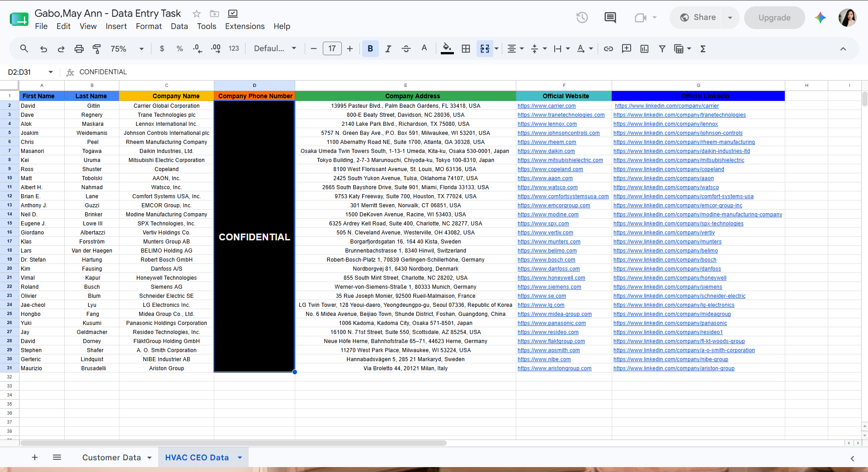Screen dimensions: 868x472
Task: Open the Insert menu
Action: pos(116,26)
